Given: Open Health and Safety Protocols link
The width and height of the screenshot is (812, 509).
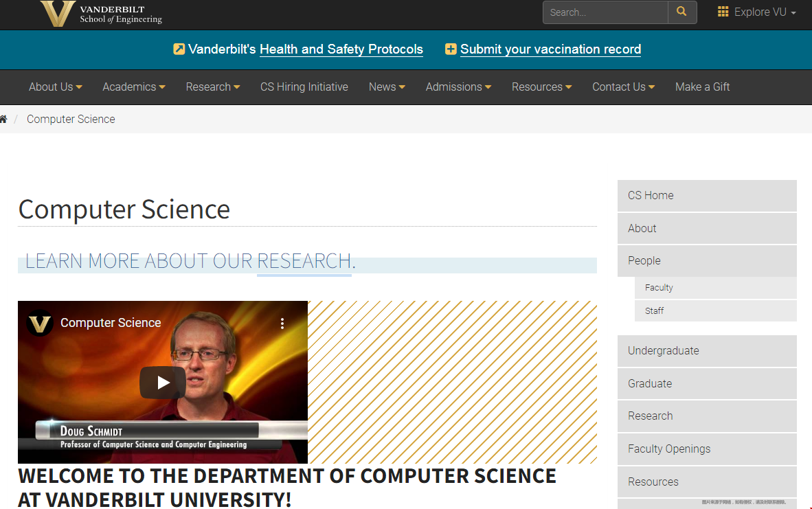Looking at the screenshot, I should (341, 49).
